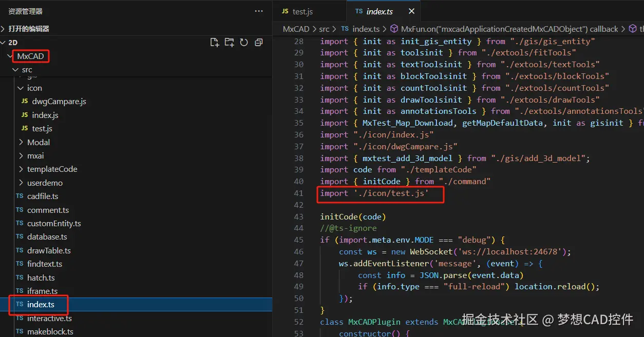Open database.ts in the explorer
Screen dimensions: 644x337
pos(47,236)
